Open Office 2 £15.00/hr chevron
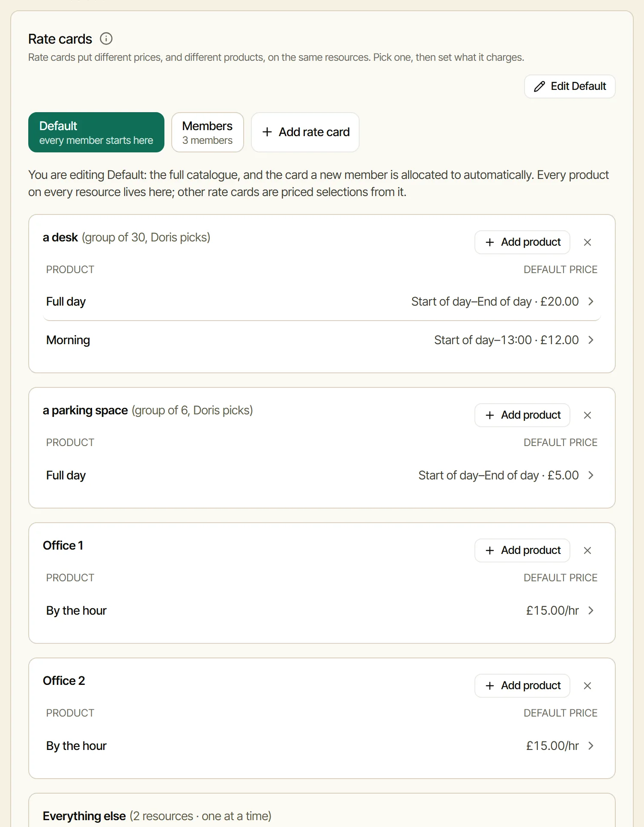The width and height of the screenshot is (644, 827). point(591,746)
